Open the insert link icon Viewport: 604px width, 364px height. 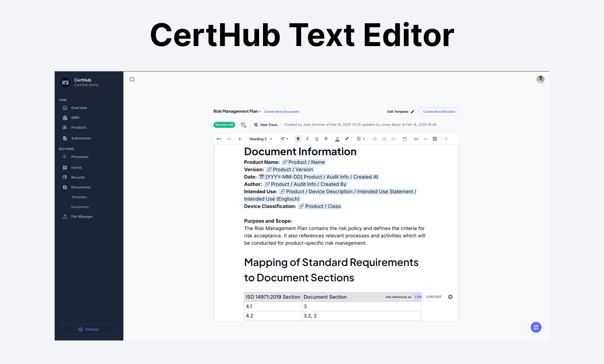[x=416, y=139]
